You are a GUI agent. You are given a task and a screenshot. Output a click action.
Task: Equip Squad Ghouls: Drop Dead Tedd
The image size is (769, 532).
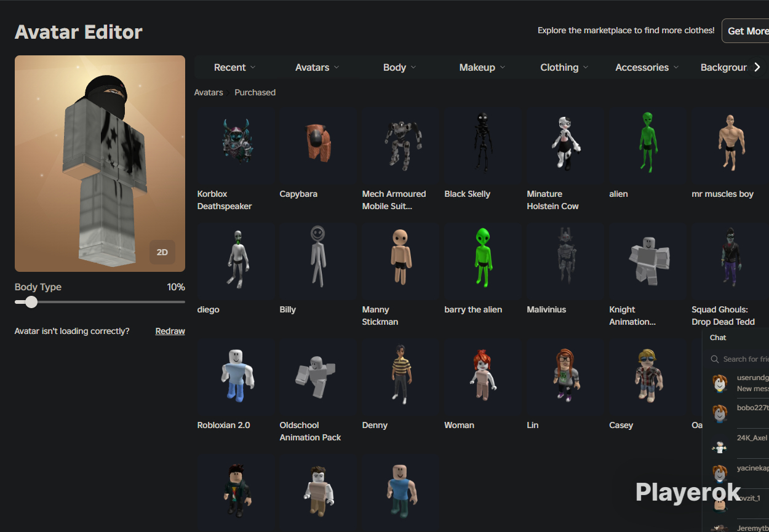click(730, 261)
